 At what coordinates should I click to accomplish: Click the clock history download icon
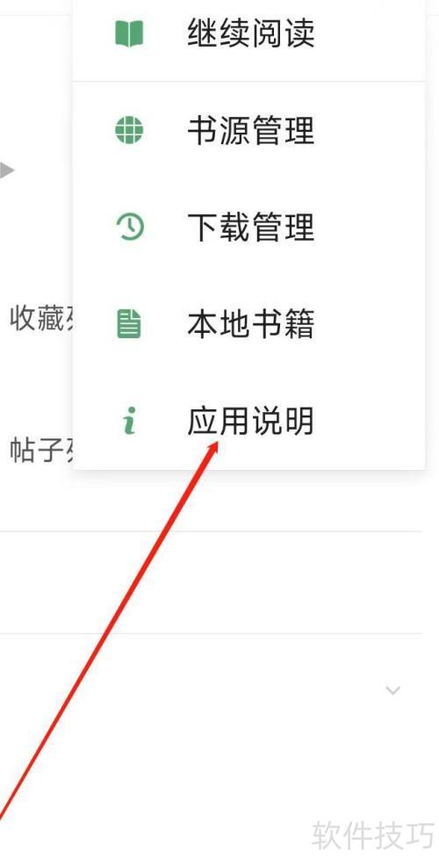(130, 227)
